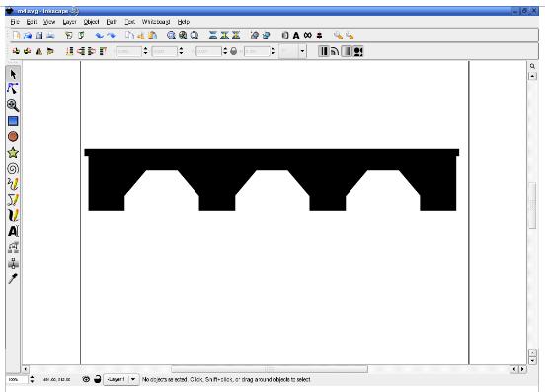Image resolution: width=545 pixels, height=392 pixels.
Task: Click the zoom percentage stepper arrows
Action: (x=32, y=379)
